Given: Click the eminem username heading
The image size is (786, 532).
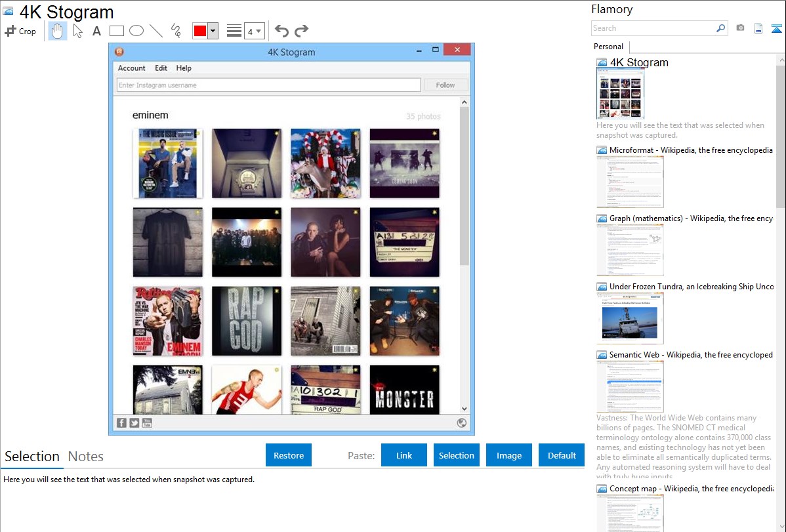Looking at the screenshot, I should coord(150,115).
